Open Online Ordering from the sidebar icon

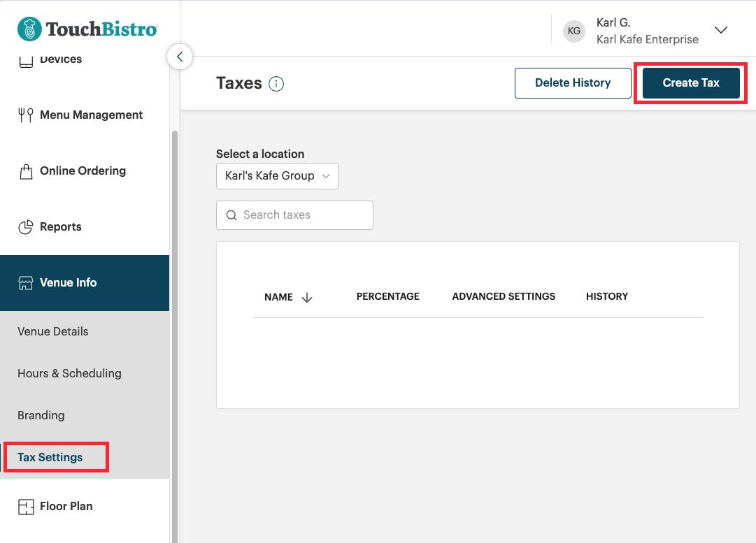(26, 171)
